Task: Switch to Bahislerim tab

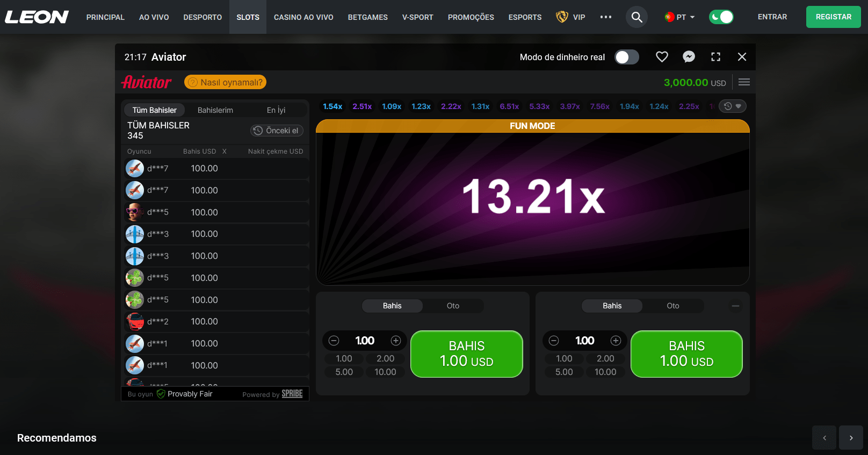Action: (215, 110)
